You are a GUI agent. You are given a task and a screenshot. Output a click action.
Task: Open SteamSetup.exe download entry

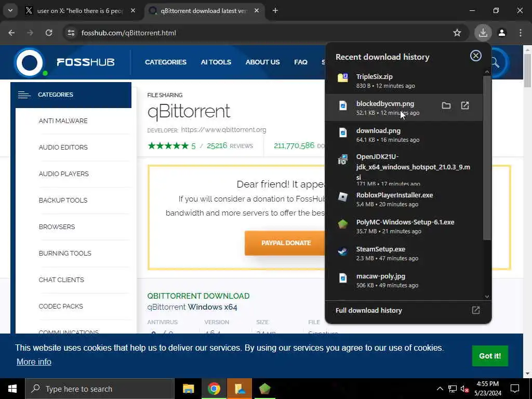(404, 253)
